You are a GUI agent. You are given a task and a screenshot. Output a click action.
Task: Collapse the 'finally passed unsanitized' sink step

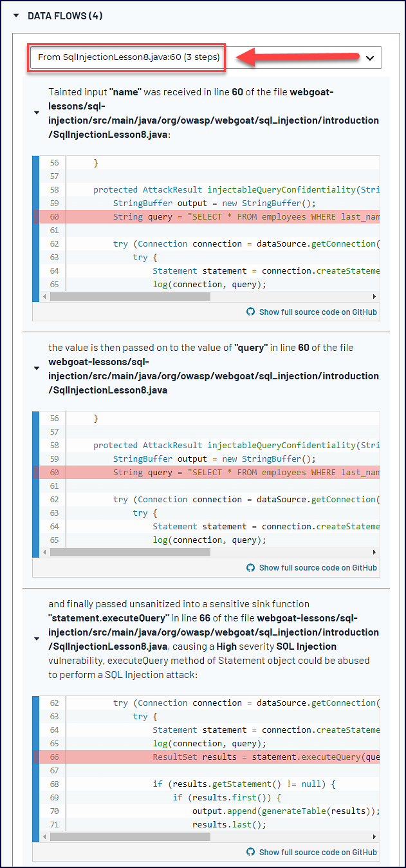tap(37, 639)
